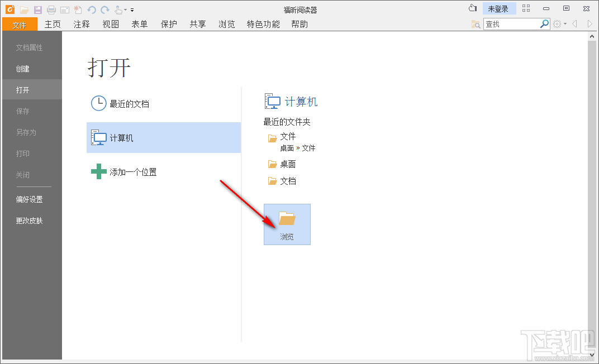599x364 pixels.
Task: Send document by email using the mail icon
Action: point(64,9)
